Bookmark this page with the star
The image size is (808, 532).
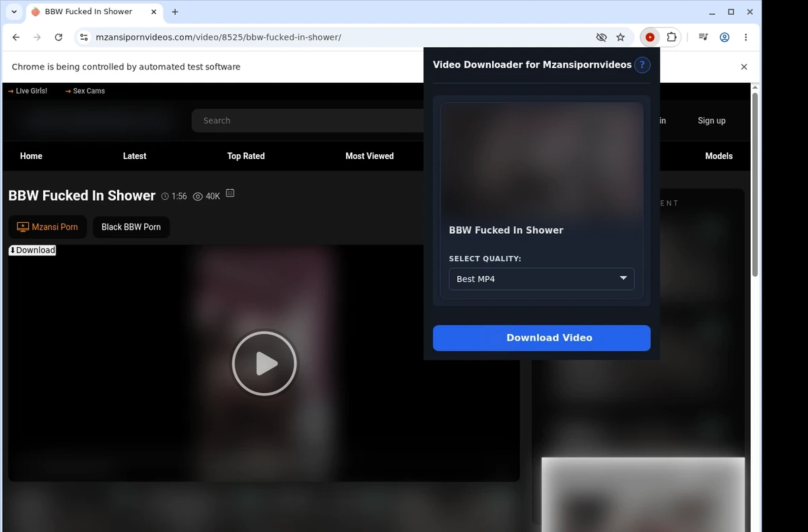pos(620,37)
